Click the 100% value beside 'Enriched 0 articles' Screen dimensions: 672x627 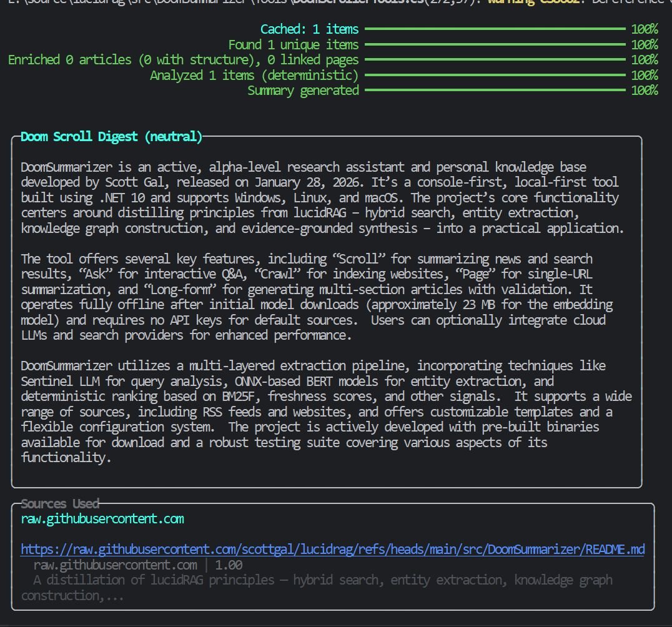click(644, 60)
